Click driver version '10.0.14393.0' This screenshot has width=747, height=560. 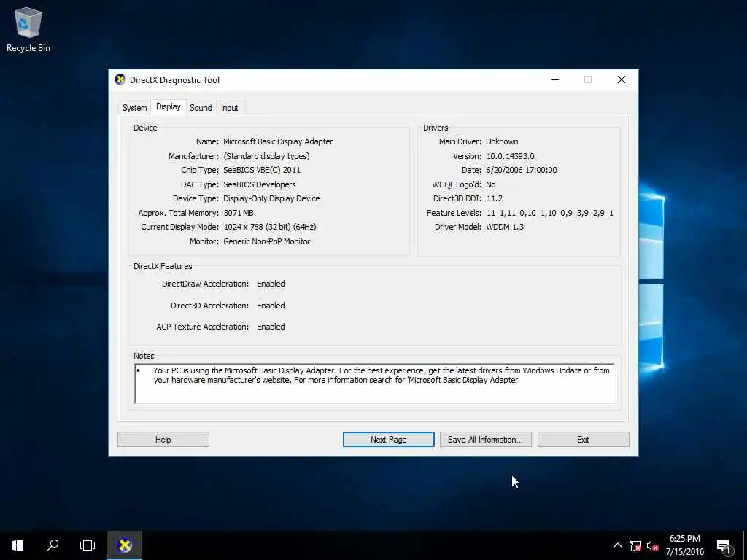pyautogui.click(x=510, y=156)
